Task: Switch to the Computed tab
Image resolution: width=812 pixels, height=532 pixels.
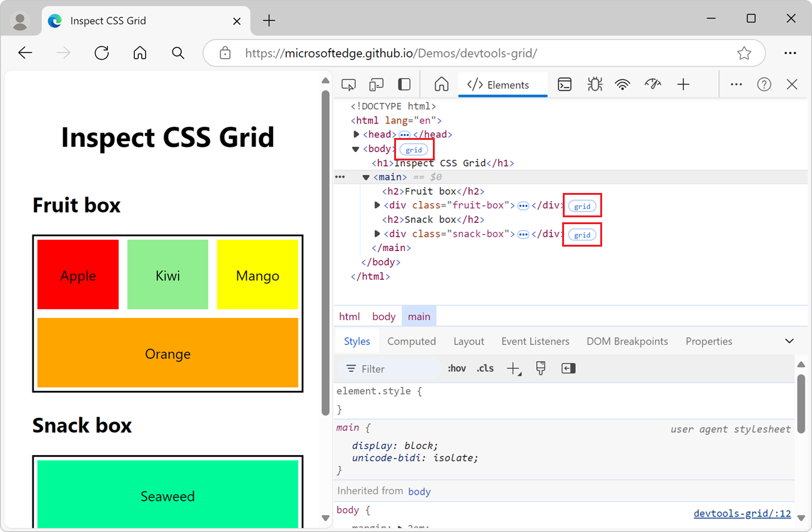Action: pyautogui.click(x=412, y=341)
